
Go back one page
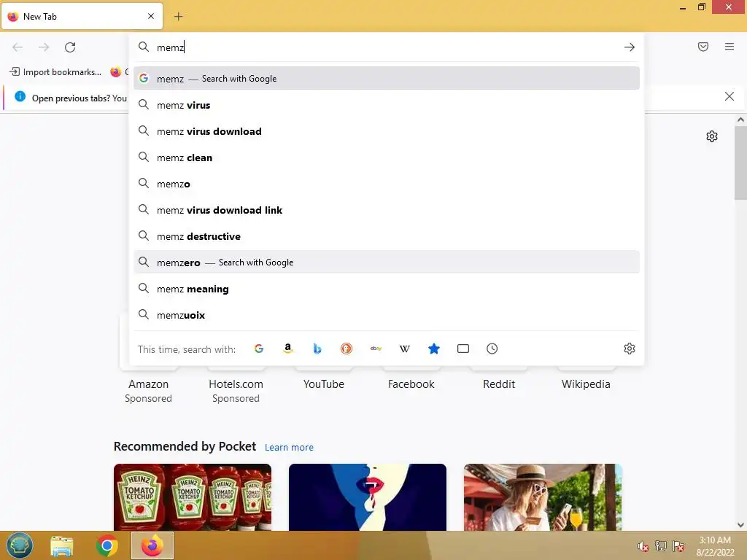pos(18,47)
